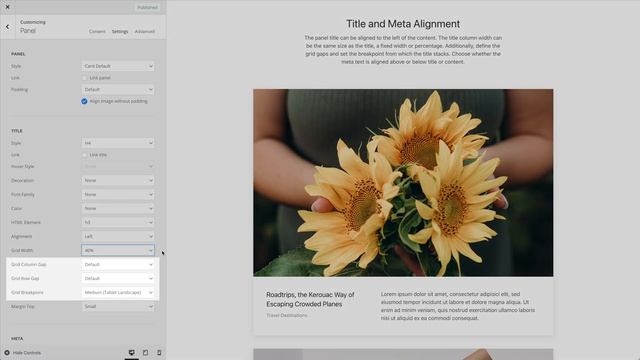Click the Hide Controls label
640x360 pixels.
[x=27, y=353]
